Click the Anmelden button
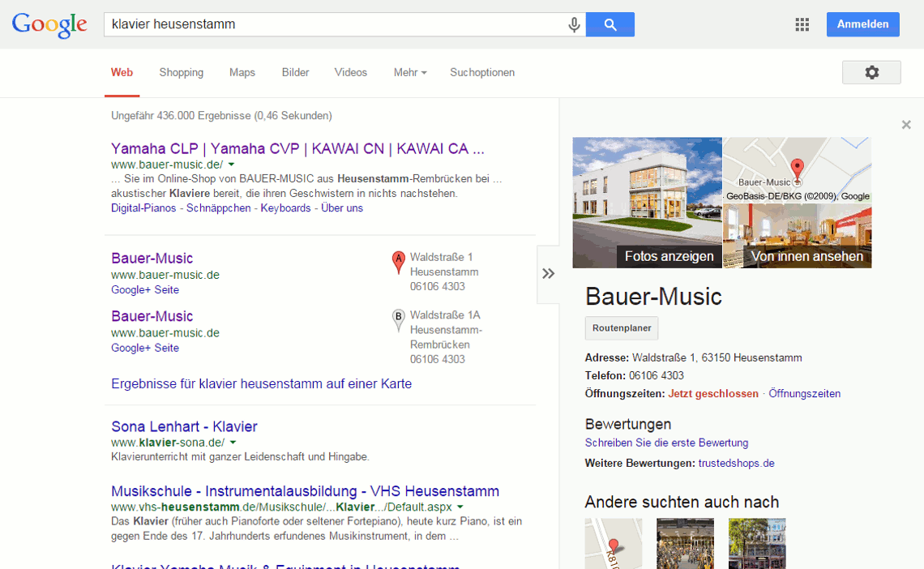 pos(862,24)
